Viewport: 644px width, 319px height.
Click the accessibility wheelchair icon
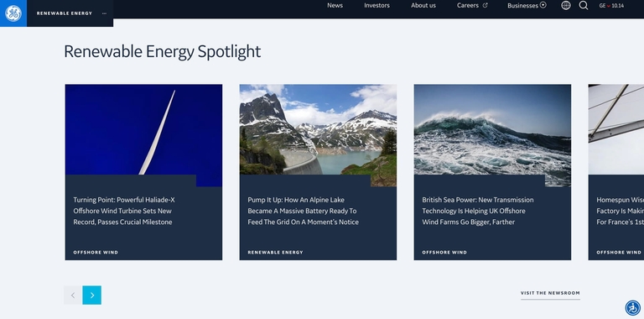pos(632,307)
